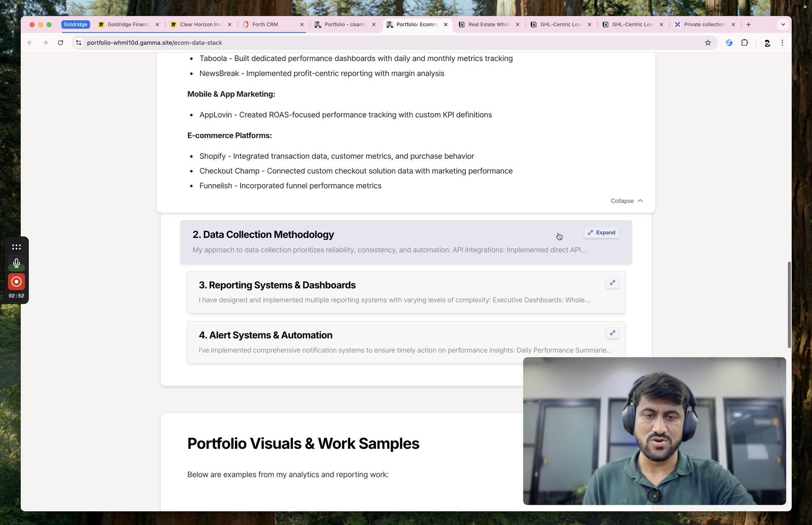Switch to the Private collection tab

click(704, 24)
